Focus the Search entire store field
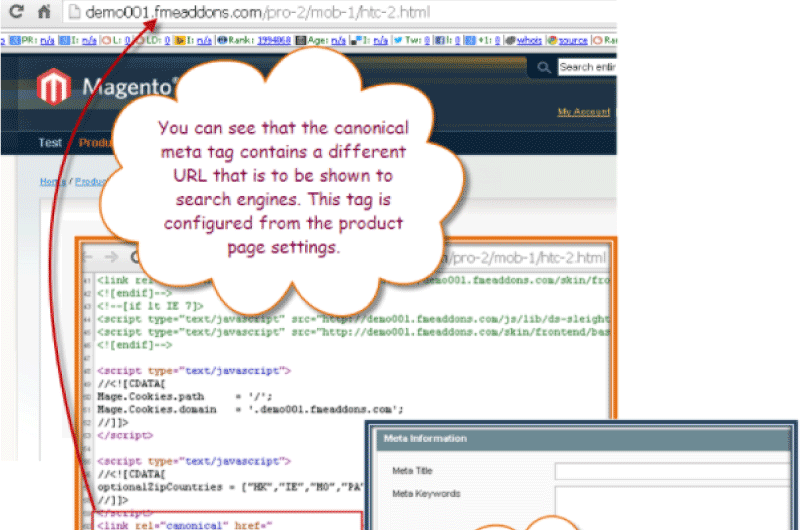Screen dimensions: 800x530 (x=587, y=67)
